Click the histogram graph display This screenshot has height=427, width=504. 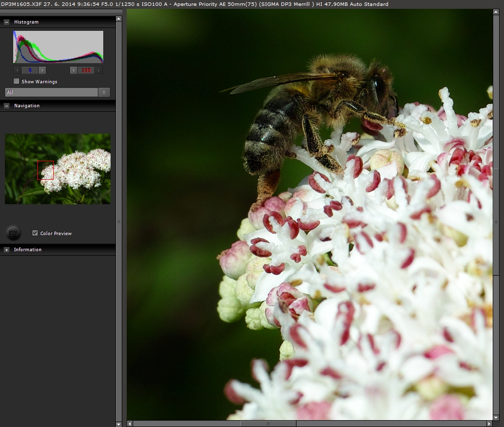click(x=58, y=47)
